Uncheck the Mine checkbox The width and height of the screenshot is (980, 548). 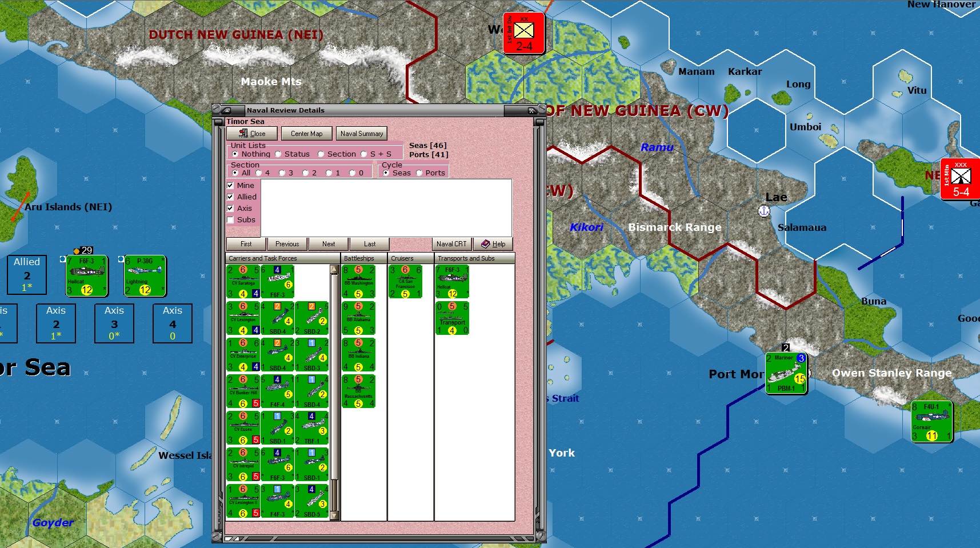click(230, 186)
